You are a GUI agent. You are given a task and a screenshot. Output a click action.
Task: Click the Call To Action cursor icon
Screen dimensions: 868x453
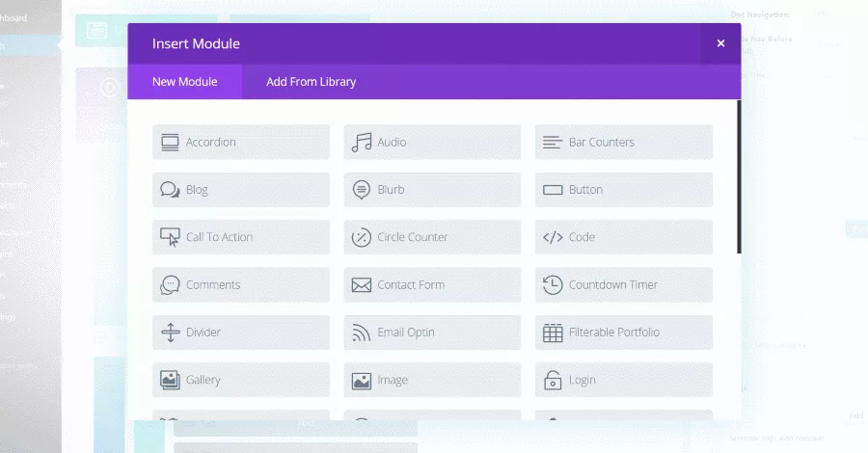pyautogui.click(x=170, y=237)
